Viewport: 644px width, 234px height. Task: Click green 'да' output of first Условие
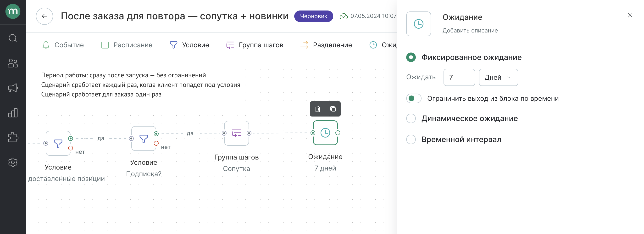click(71, 138)
